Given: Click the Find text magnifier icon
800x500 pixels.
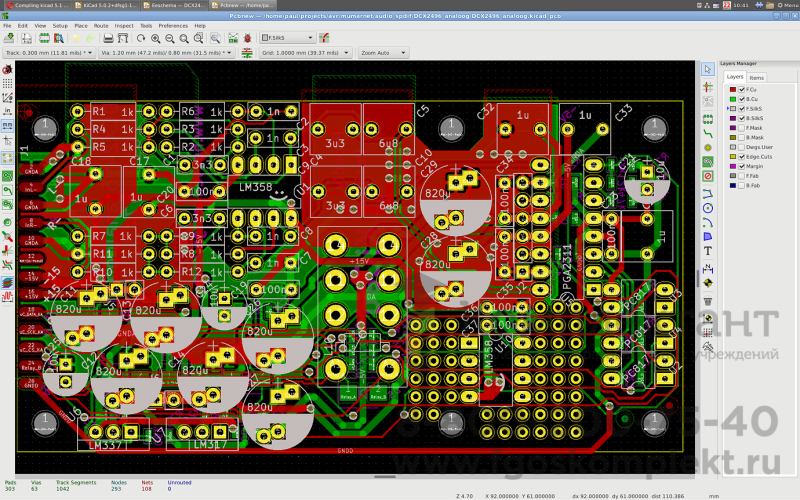Looking at the screenshot, I should coord(216,38).
